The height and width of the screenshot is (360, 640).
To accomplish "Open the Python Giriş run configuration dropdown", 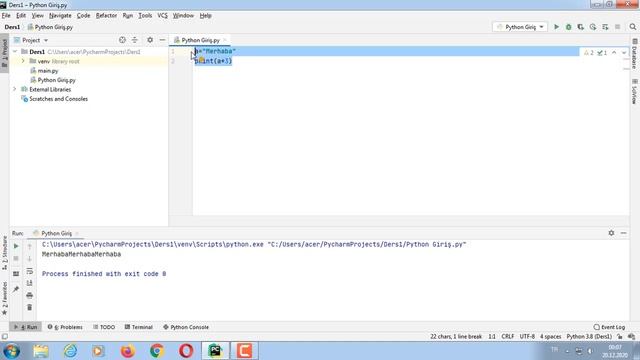I will click(x=520, y=27).
